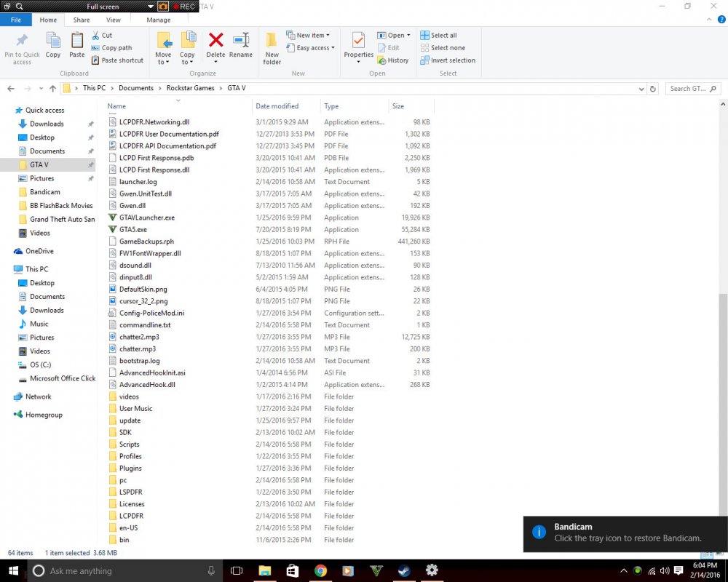The width and height of the screenshot is (728, 582).
Task: Switch to the Manage ribbon tab
Action: point(158,20)
